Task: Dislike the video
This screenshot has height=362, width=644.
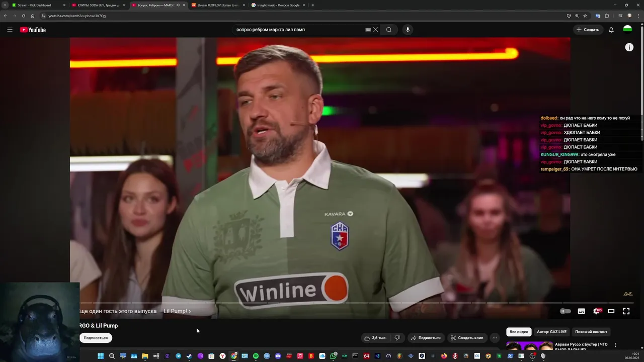Action: [397, 338]
